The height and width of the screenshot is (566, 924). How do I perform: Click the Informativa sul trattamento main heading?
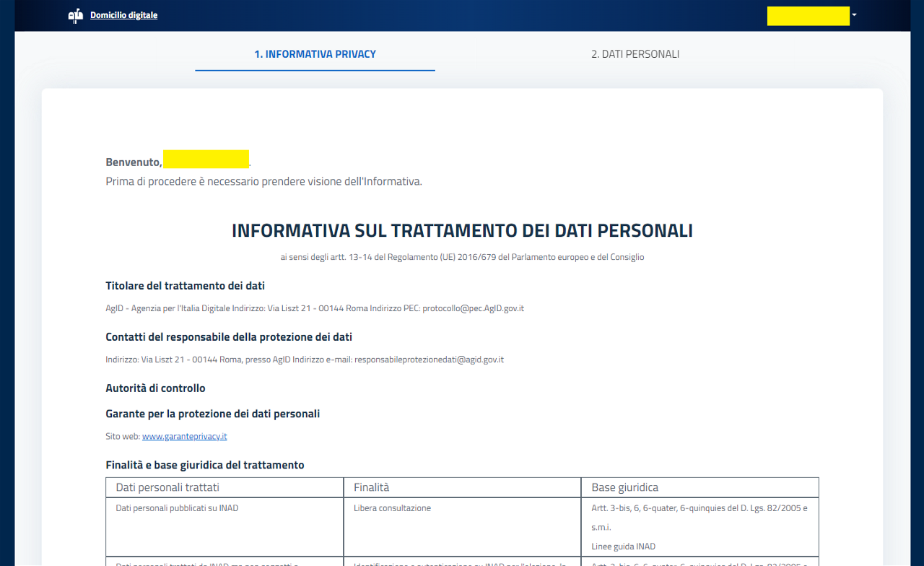(462, 231)
